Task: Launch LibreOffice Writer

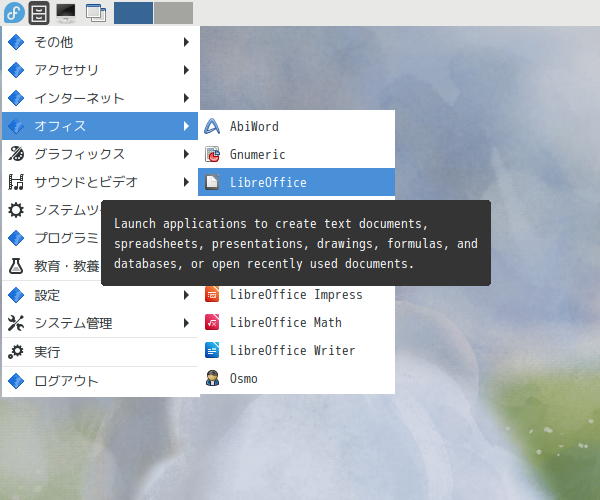Action: point(297,350)
